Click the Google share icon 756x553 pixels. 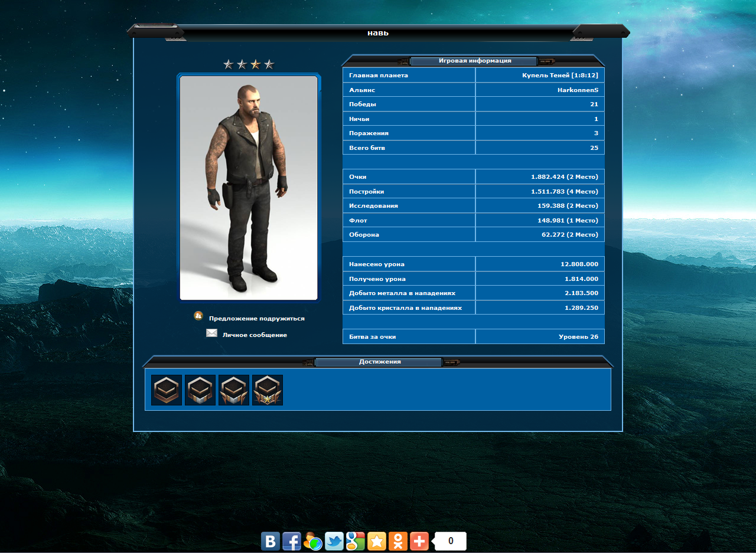[356, 541]
